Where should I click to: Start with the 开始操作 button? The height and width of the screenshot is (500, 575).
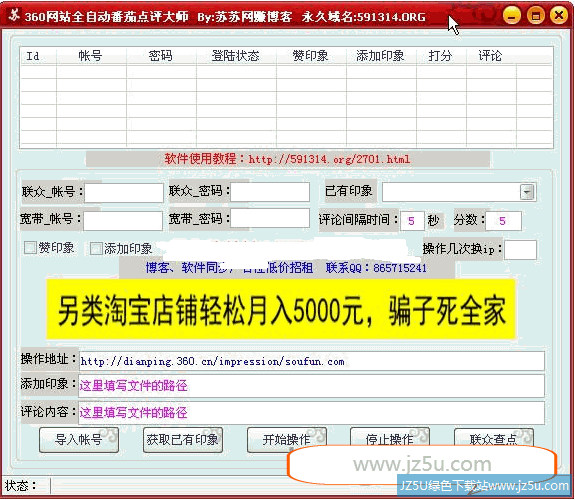click(286, 439)
